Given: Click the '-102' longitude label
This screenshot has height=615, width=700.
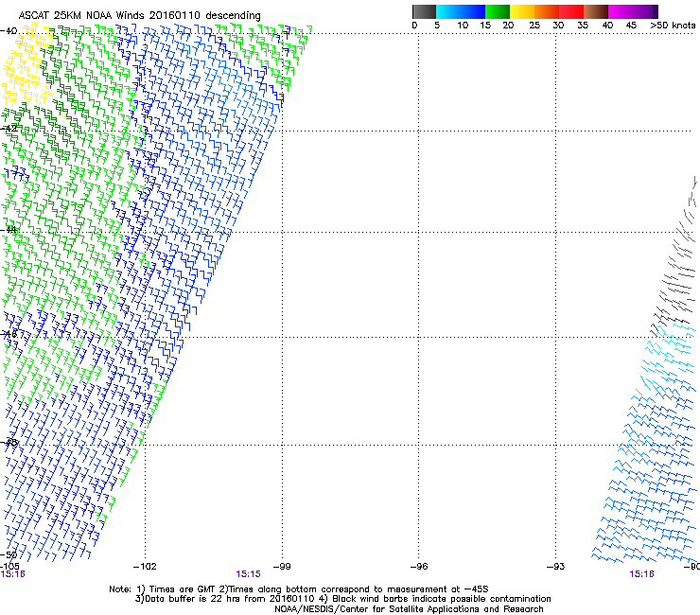Looking at the screenshot, I should (145, 567).
